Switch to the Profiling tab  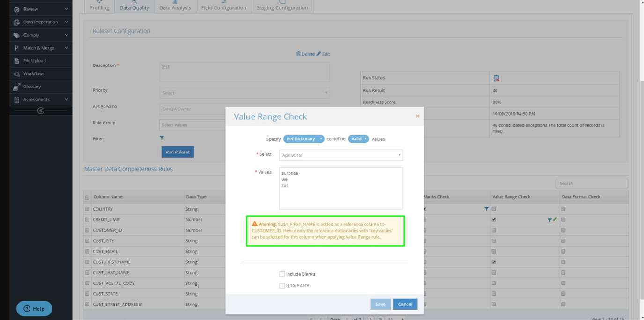[99, 6]
